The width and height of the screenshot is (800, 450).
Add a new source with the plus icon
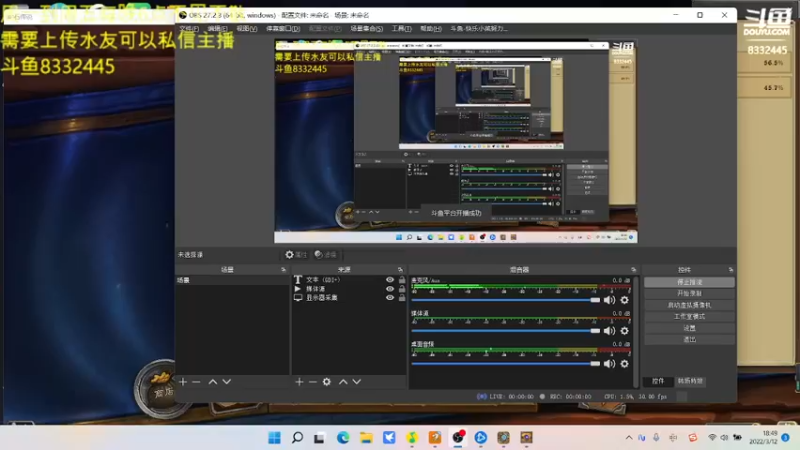tap(299, 382)
